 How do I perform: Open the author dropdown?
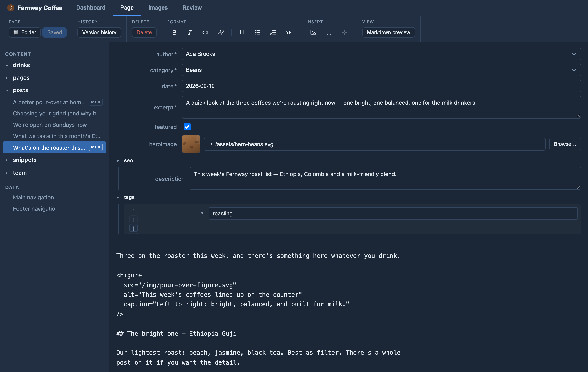coord(381,54)
